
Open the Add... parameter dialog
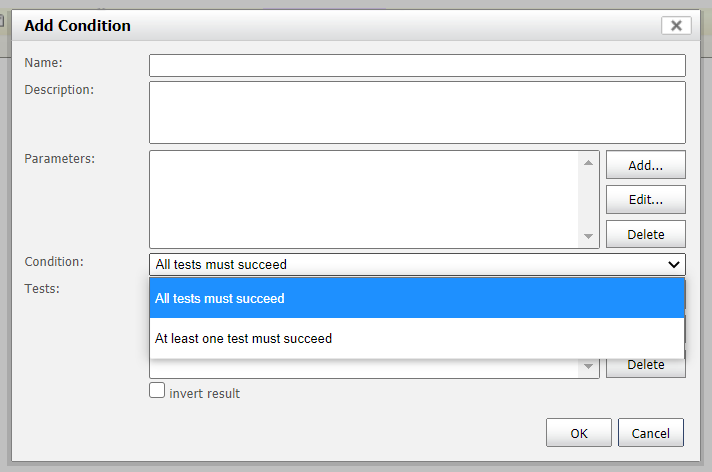(x=646, y=165)
